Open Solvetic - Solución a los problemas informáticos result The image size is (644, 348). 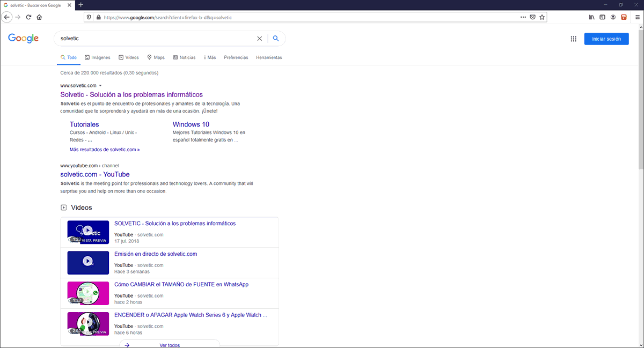(x=131, y=94)
